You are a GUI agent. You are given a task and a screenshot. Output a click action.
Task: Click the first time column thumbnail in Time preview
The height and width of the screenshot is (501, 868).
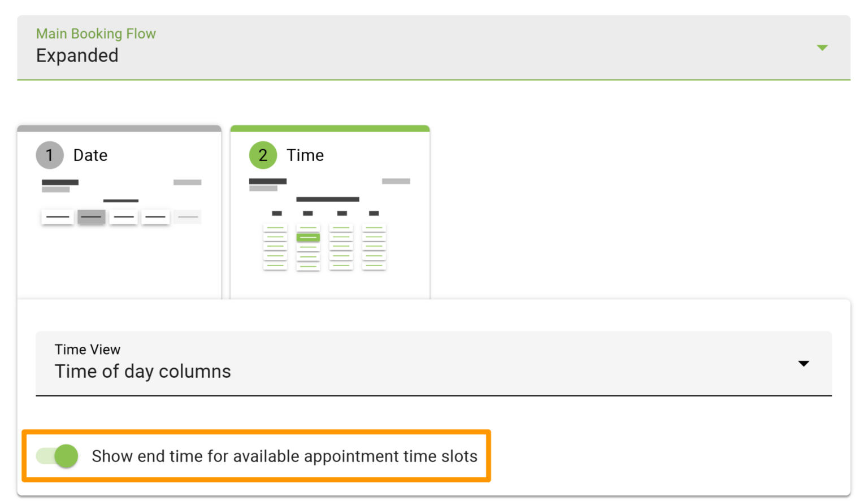275,246
